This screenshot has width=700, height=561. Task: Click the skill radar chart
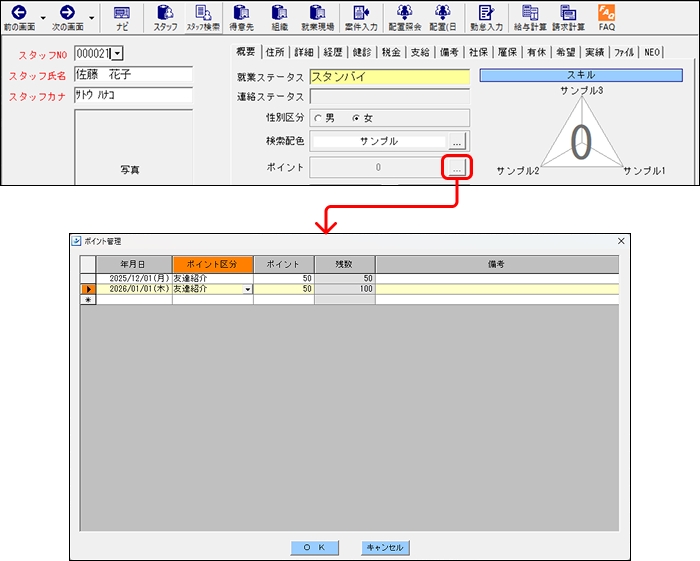click(x=581, y=134)
